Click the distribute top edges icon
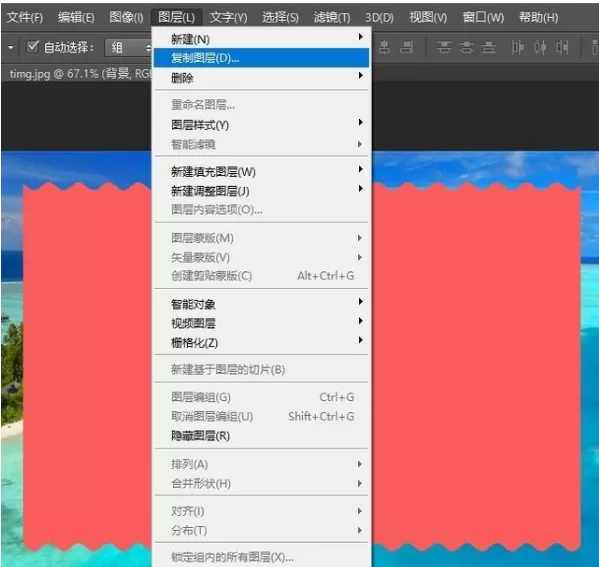This screenshot has width=599, height=567. [444, 47]
